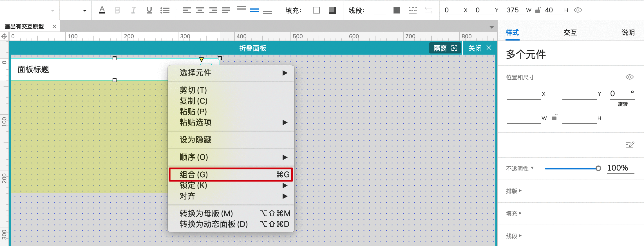This screenshot has width=644, height=246.
Task: Choose 粘贴 (P) from context menu
Action: pyautogui.click(x=231, y=111)
